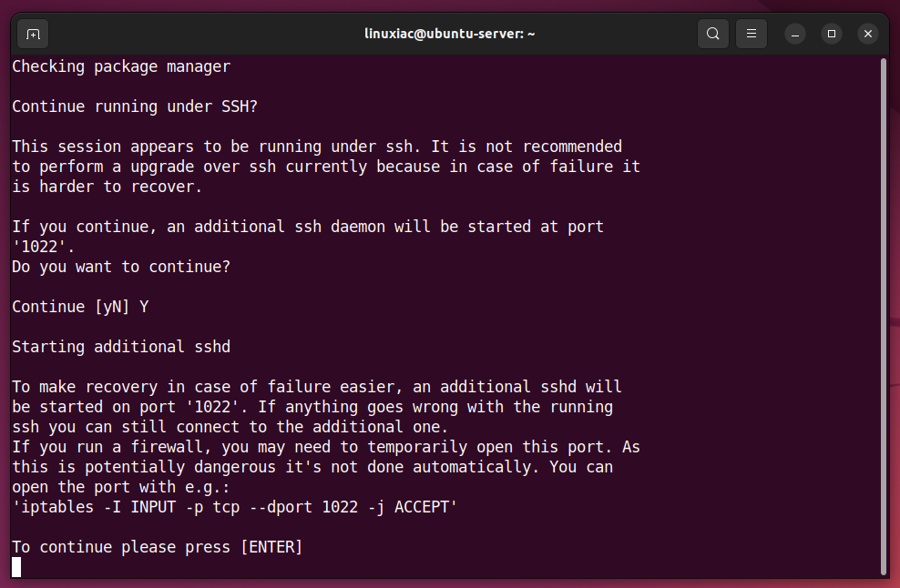The width and height of the screenshot is (900, 588).
Task: Click 'ssh you can still connect' line
Action: pyautogui.click(x=230, y=427)
